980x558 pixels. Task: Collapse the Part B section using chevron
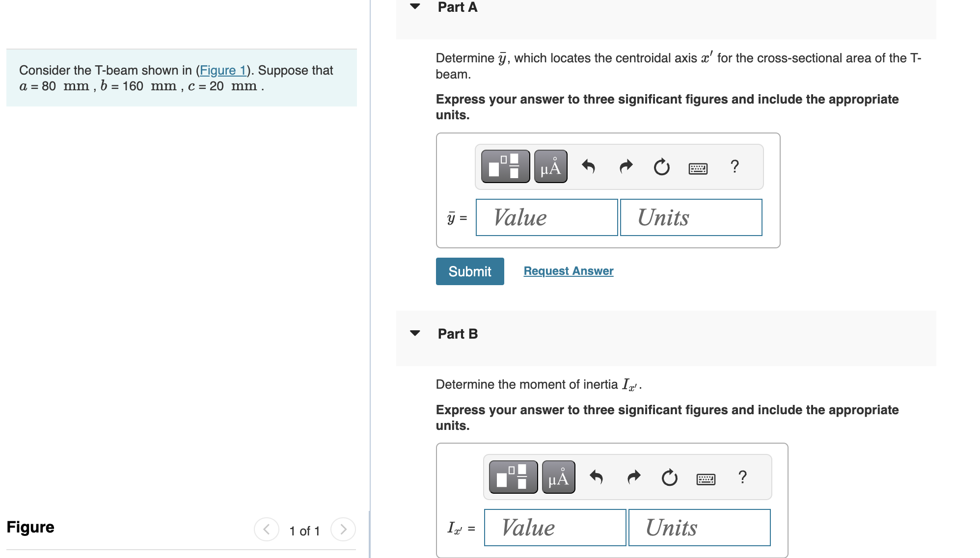tap(412, 333)
